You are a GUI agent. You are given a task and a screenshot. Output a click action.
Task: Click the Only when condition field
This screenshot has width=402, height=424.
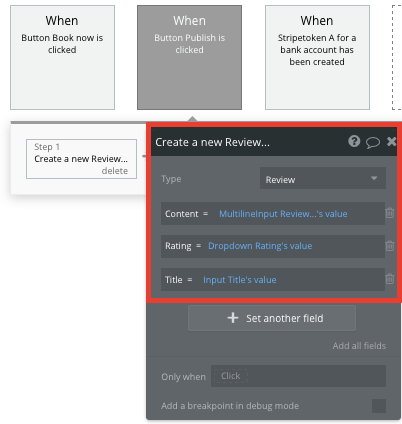point(298,376)
